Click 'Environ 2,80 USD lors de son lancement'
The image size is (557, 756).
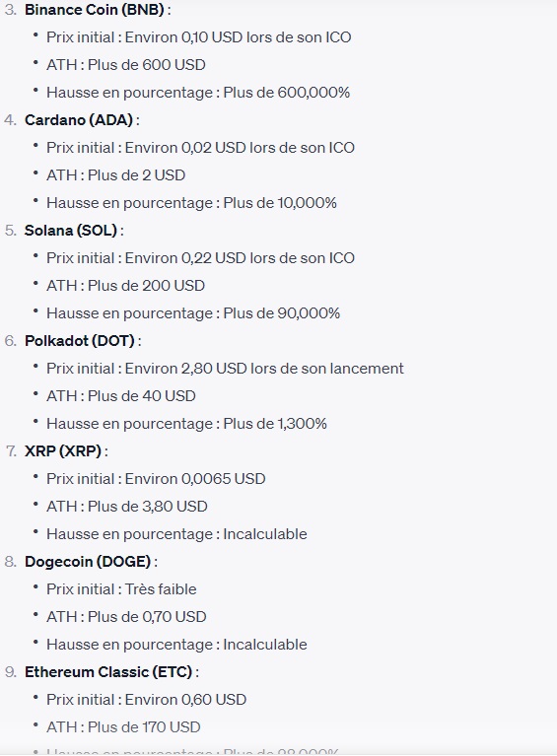point(264,369)
